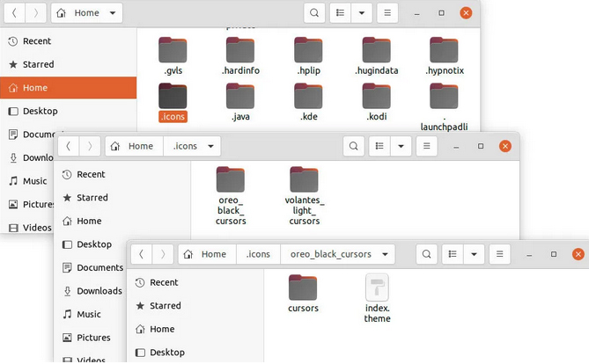
Task: Open view options dropdown arrow in .icons window
Action: point(401,146)
